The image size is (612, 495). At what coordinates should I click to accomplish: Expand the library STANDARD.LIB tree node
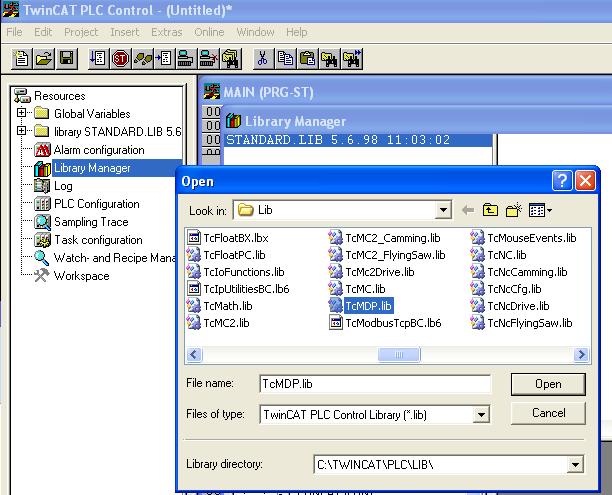(22, 131)
